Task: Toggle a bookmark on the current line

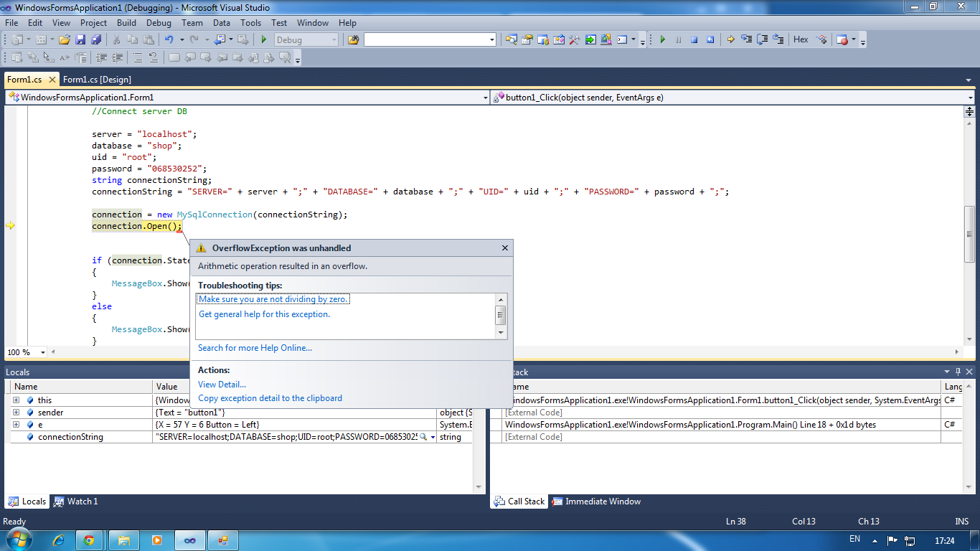Action: 174,57
